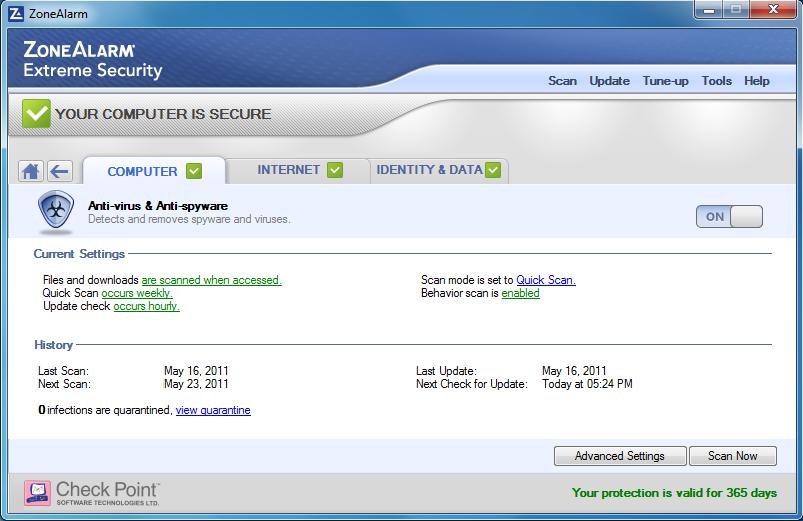Click Last Update date May 16, 2011
This screenshot has width=803, height=521.
[574, 371]
